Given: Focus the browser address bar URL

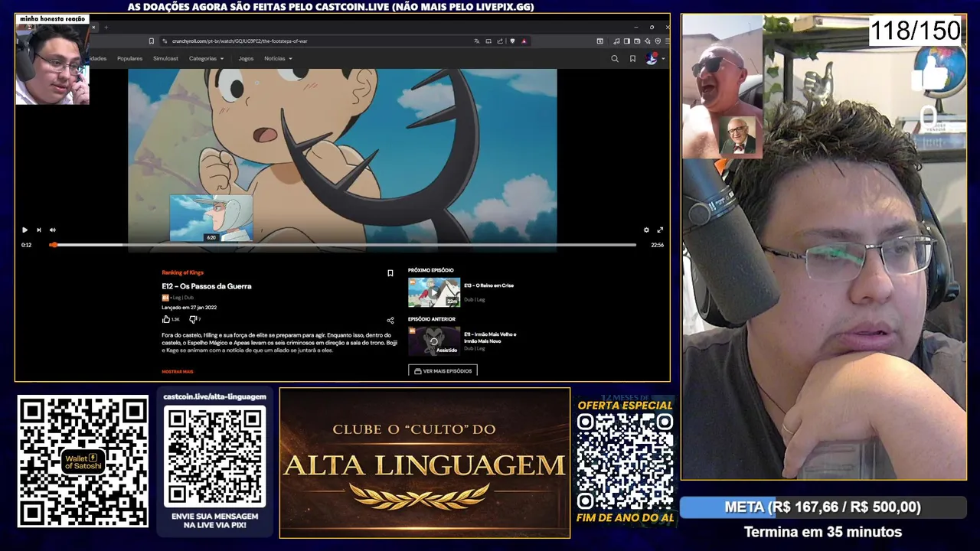Looking at the screenshot, I should point(240,41).
